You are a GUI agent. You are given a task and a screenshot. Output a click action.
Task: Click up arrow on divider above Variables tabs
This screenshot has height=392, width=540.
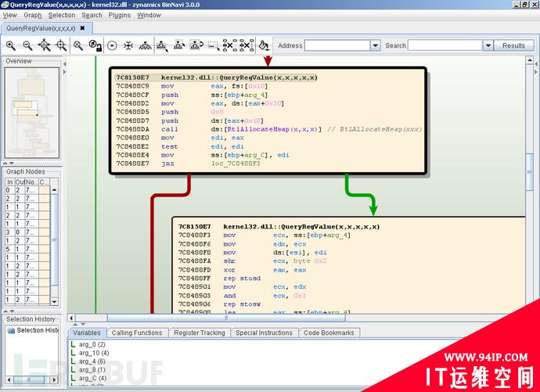click(75, 324)
